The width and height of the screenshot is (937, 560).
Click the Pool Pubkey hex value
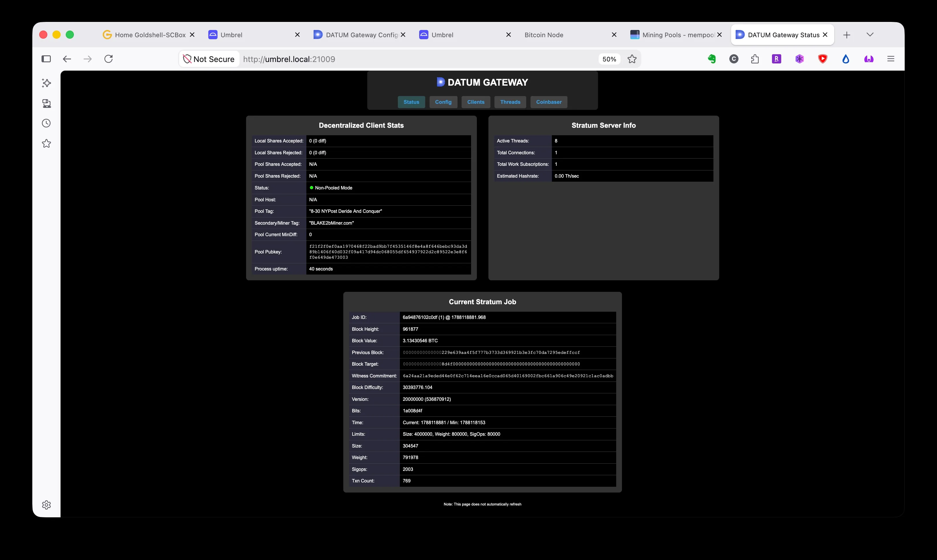[x=388, y=252]
